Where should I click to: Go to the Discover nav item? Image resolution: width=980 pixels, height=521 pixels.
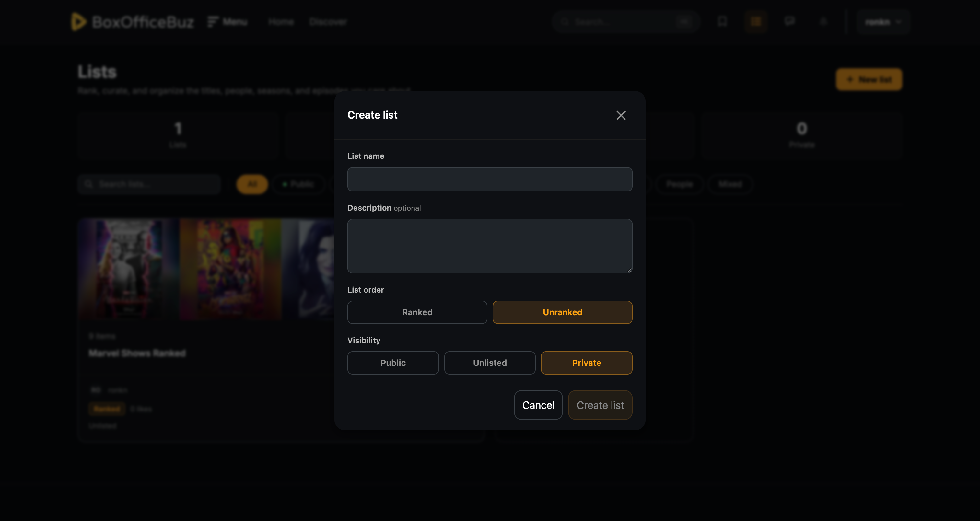[x=328, y=22]
